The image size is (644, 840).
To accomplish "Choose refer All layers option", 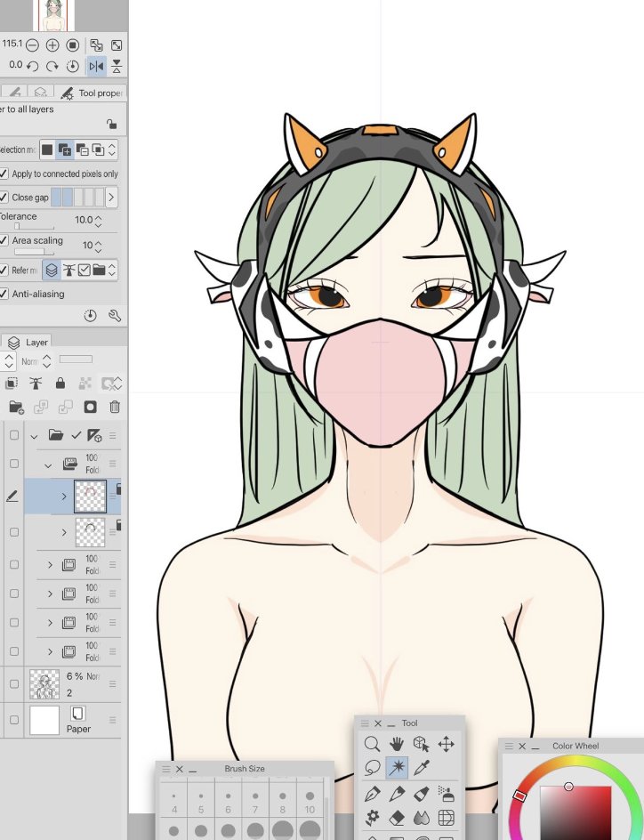I will [52, 270].
